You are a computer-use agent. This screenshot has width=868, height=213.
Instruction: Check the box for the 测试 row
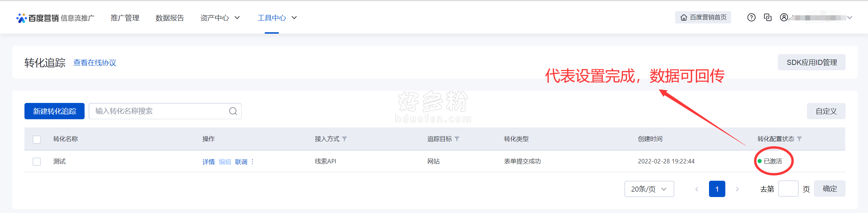pyautogui.click(x=37, y=162)
